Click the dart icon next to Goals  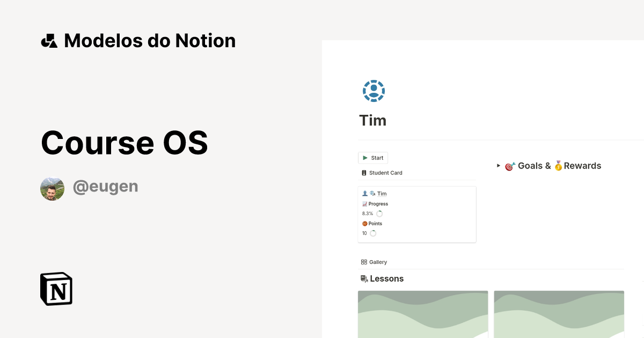tap(508, 166)
